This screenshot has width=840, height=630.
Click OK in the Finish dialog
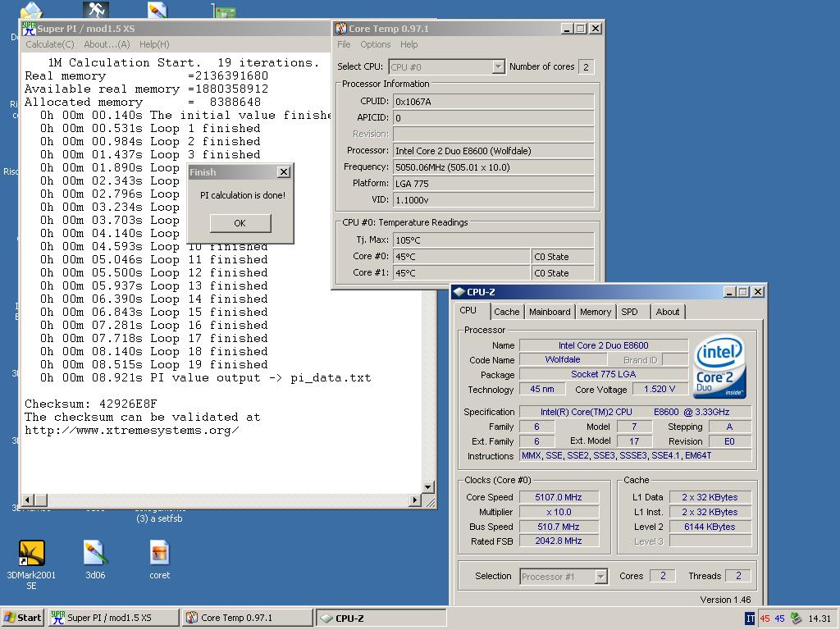[240, 223]
